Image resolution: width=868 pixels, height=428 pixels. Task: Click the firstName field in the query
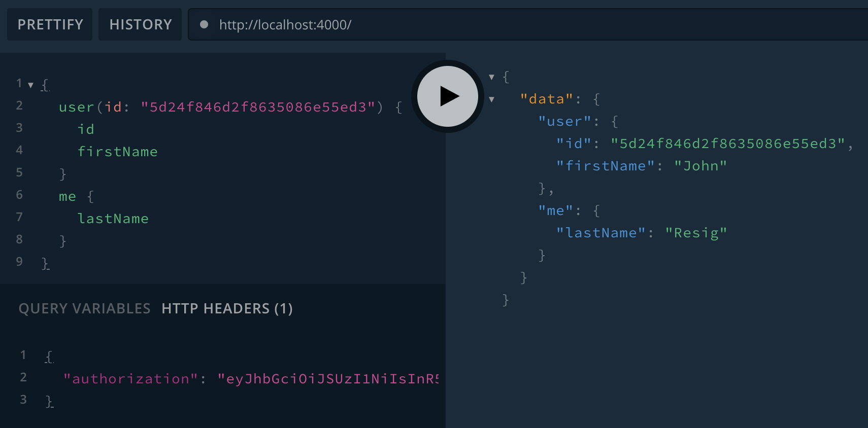(x=118, y=152)
